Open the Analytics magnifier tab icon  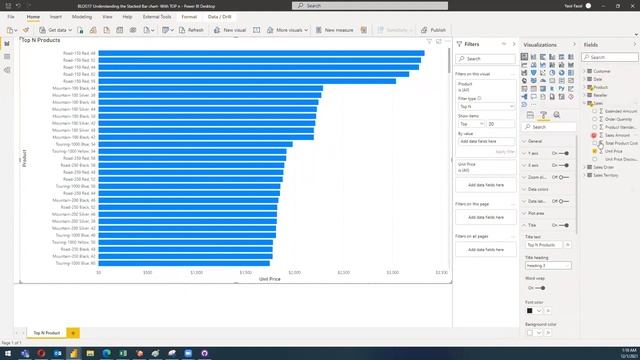click(557, 115)
